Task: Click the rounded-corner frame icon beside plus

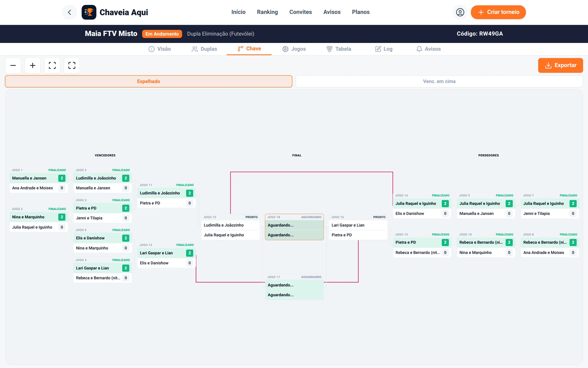Action: point(52,65)
